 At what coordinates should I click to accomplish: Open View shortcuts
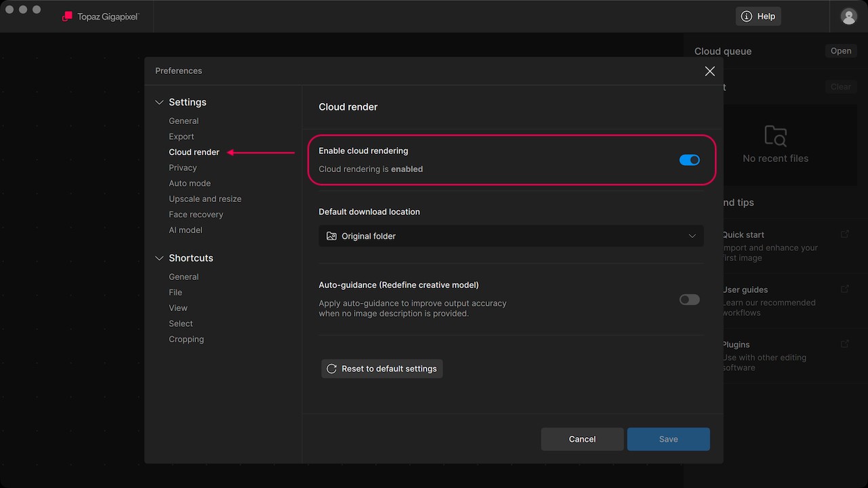[178, 308]
